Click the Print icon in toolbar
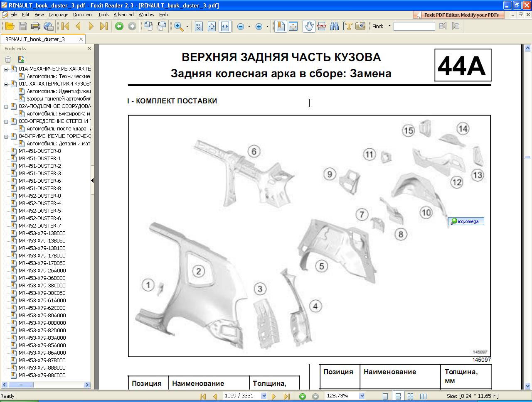 [36, 26]
